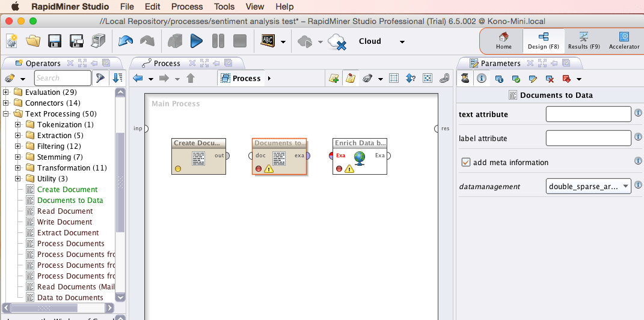Toggle the info icon in Parameters toolbar
644x320 pixels.
[482, 78]
